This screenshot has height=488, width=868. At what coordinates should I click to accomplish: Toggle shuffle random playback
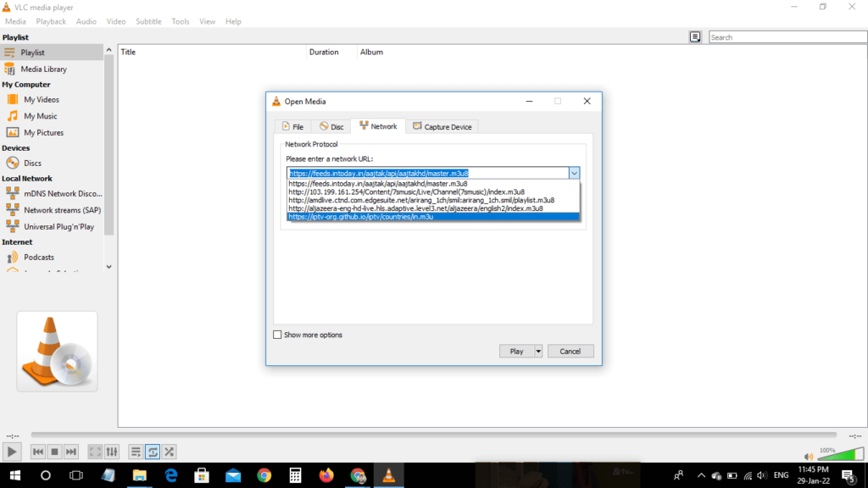[170, 452]
